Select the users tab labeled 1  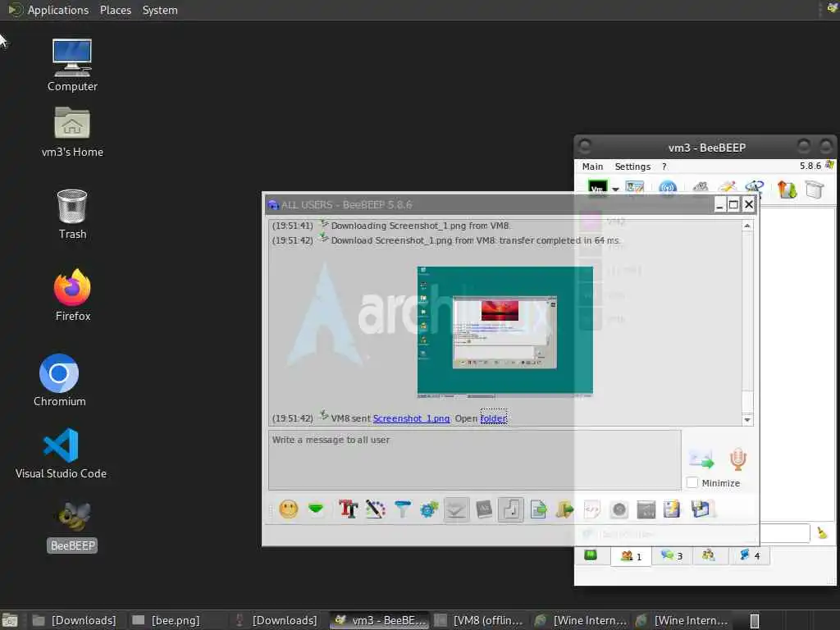pos(631,556)
